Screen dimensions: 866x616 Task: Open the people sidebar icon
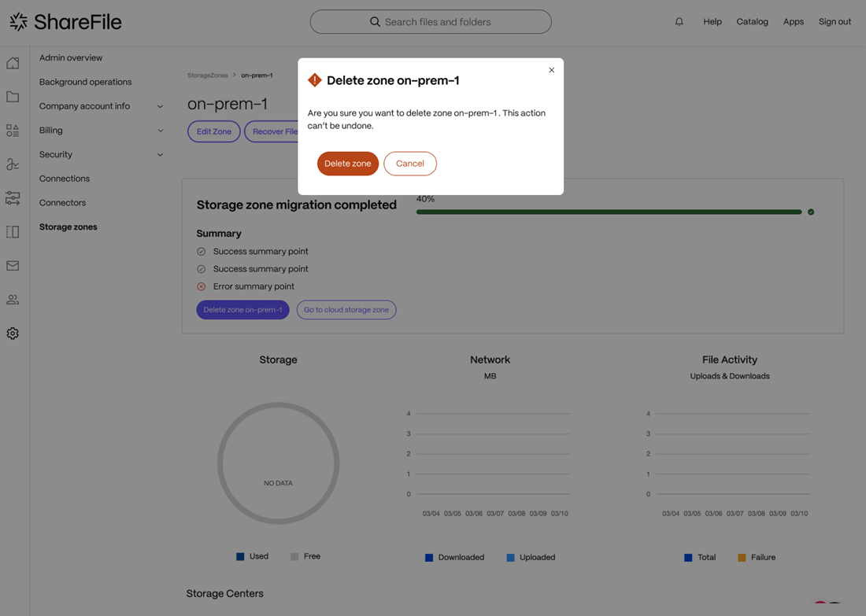pyautogui.click(x=13, y=300)
